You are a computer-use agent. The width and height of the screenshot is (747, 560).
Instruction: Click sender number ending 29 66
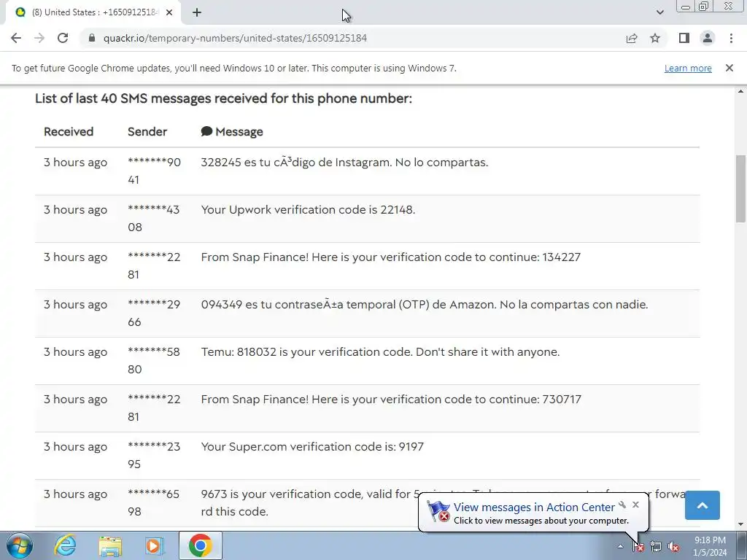tap(154, 313)
